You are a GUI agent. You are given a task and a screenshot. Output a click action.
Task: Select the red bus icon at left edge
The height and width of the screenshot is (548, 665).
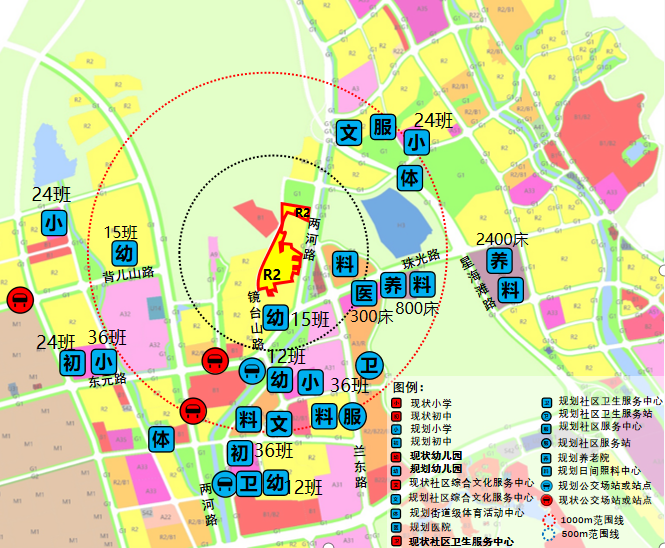[18, 299]
